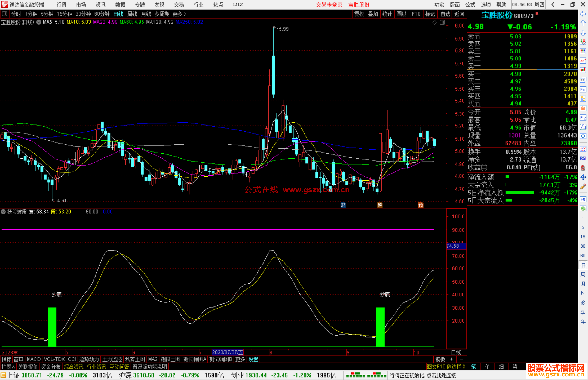Click the diamond icon above price axis
Image resolution: width=588 pixels, height=380 pixels.
pos(435,22)
